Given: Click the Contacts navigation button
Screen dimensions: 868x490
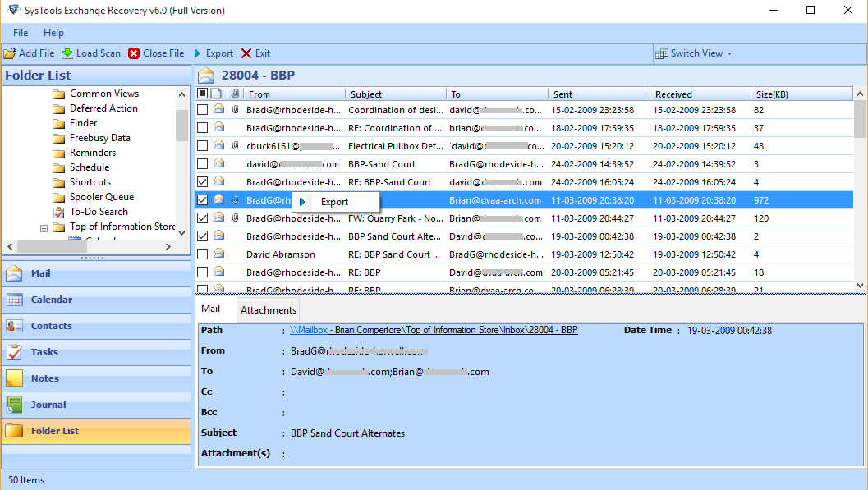Looking at the screenshot, I should [96, 326].
